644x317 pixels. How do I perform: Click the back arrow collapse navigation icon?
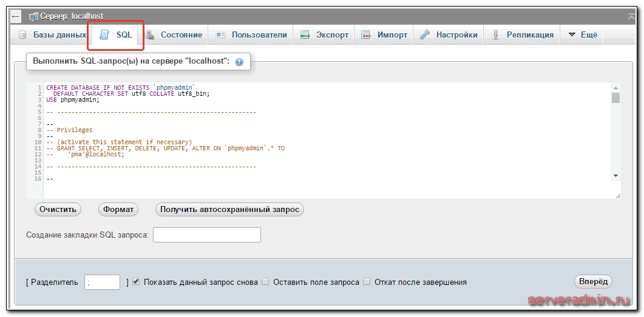16,16
